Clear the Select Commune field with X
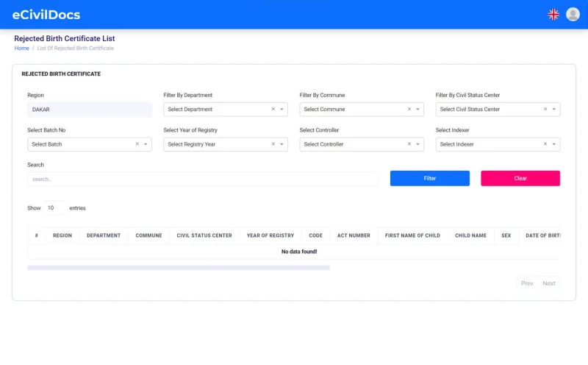 (409, 109)
